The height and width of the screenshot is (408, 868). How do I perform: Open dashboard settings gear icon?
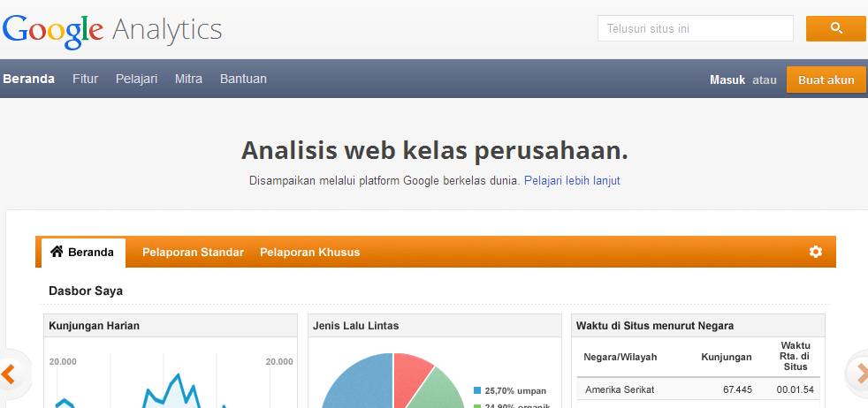tap(816, 252)
